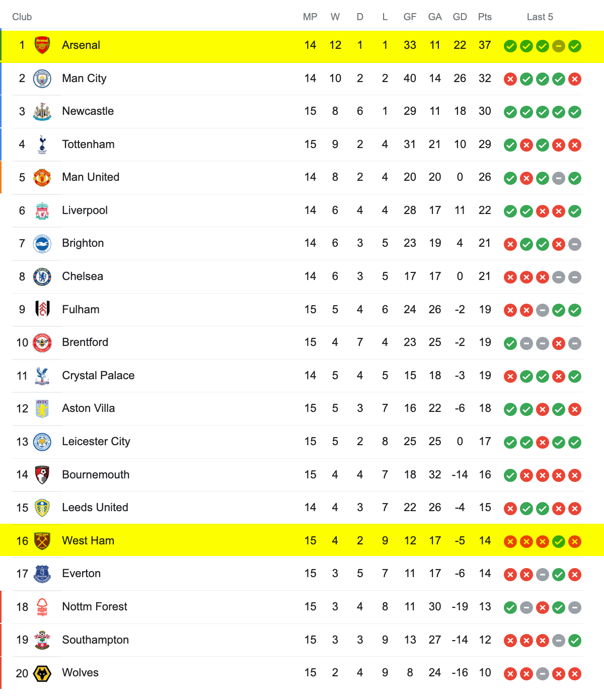
Task: Click the Nottm Forest tree crest
Action: 42,607
